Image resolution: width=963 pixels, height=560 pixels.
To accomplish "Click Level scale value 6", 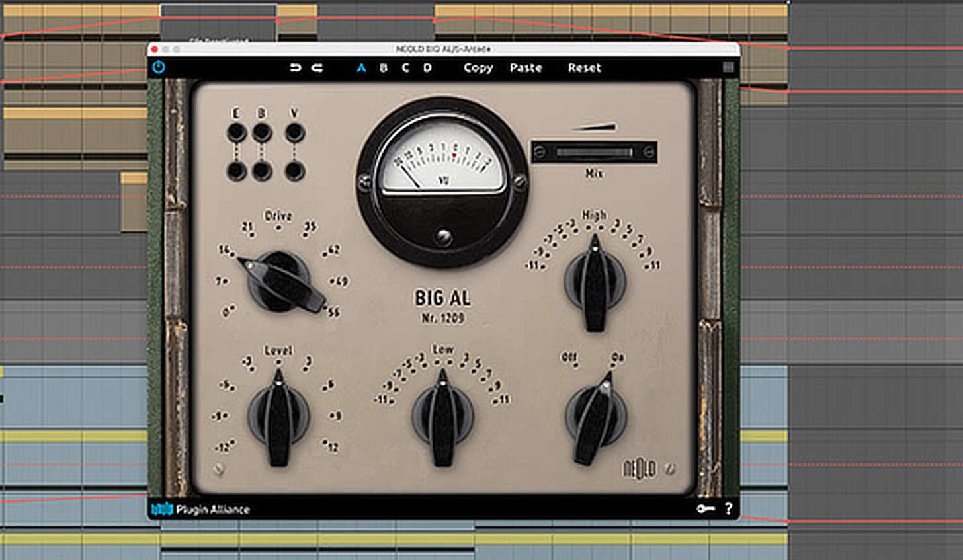I will click(331, 385).
